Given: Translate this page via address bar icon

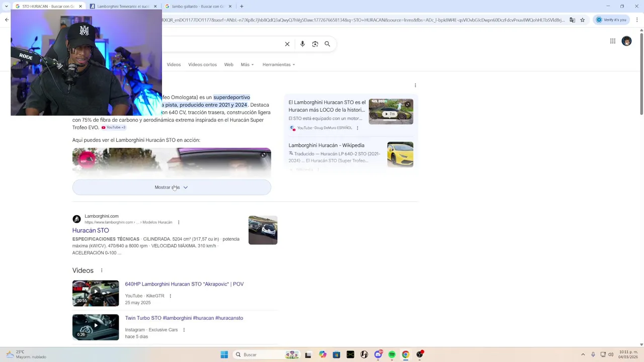Looking at the screenshot, I should (x=572, y=20).
